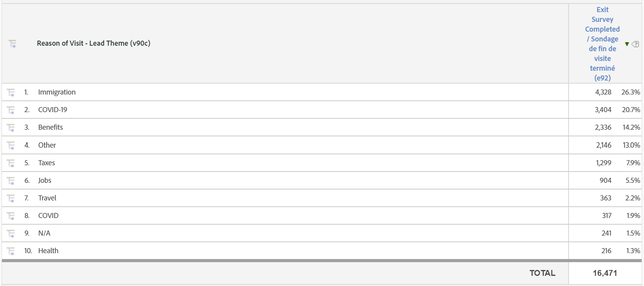Viewport: 644px width, 286px height.
Task: Select the Benefits dimension item
Action: (x=50, y=127)
